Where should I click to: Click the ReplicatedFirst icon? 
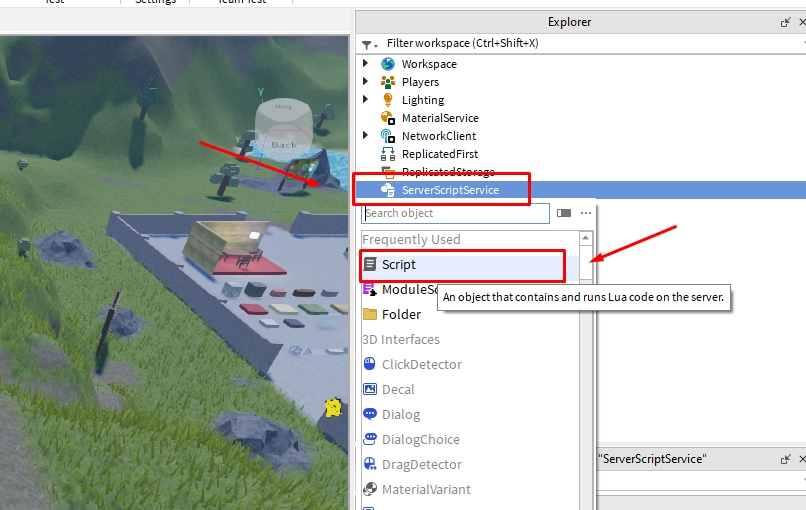click(388, 154)
